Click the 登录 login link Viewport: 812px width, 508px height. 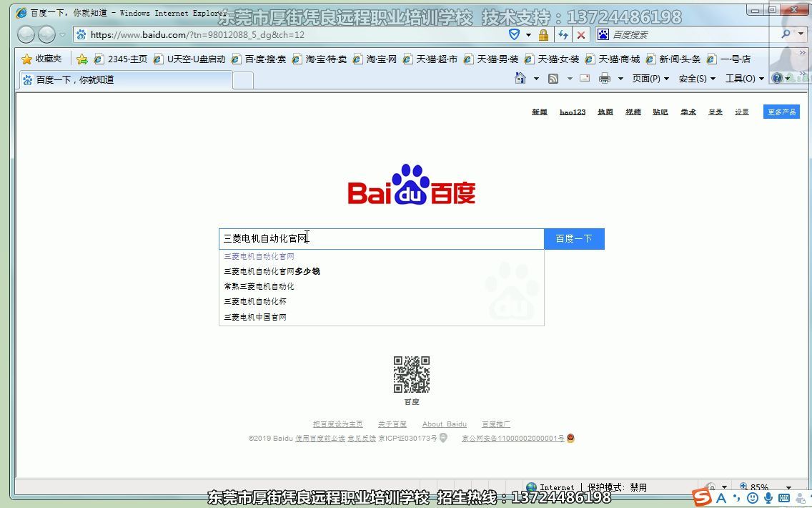pyautogui.click(x=716, y=112)
